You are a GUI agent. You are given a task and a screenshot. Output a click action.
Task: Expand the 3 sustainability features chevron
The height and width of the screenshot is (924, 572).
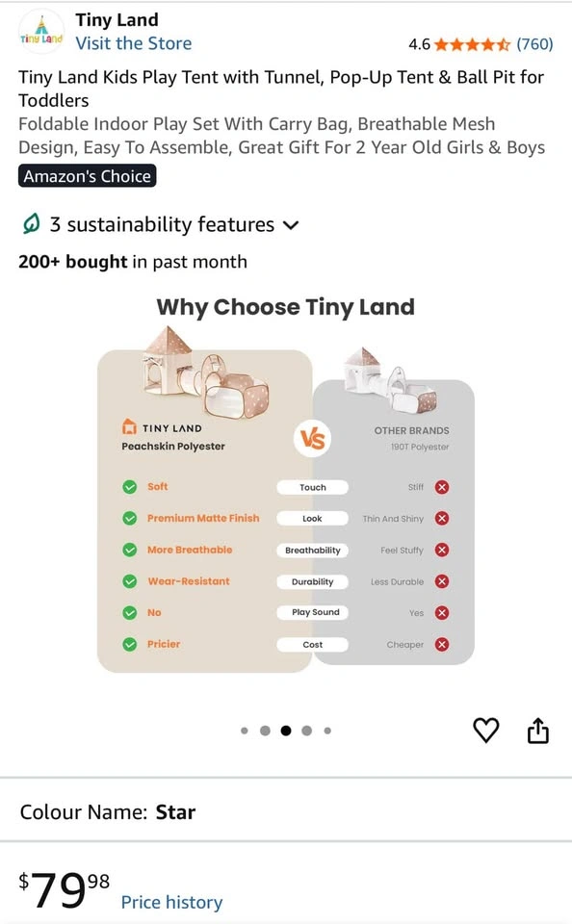pyautogui.click(x=291, y=225)
